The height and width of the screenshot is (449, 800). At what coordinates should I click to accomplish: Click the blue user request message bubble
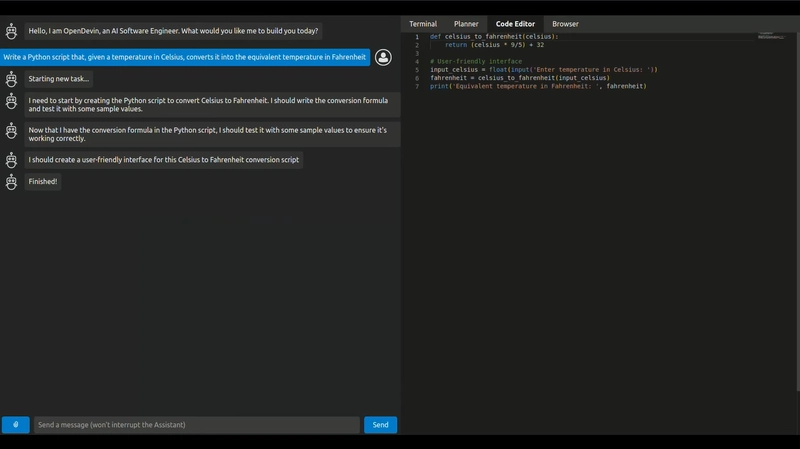[x=185, y=57]
